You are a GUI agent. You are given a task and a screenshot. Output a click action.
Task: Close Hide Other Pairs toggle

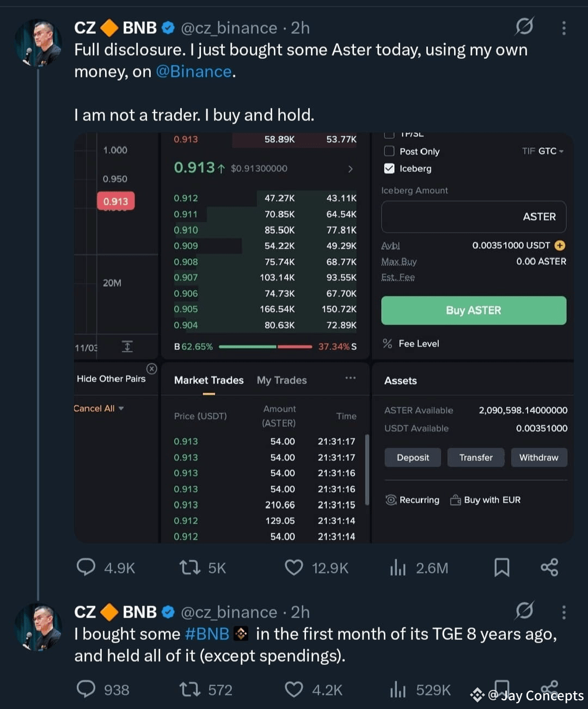(x=151, y=369)
